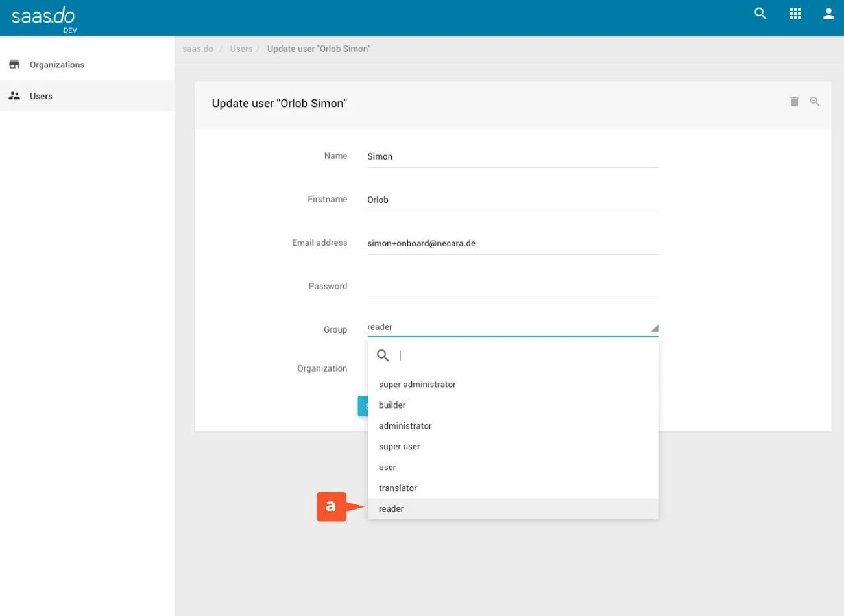The width and height of the screenshot is (844, 616).
Task: Choose the highlighted 'reader' option
Action: point(391,509)
